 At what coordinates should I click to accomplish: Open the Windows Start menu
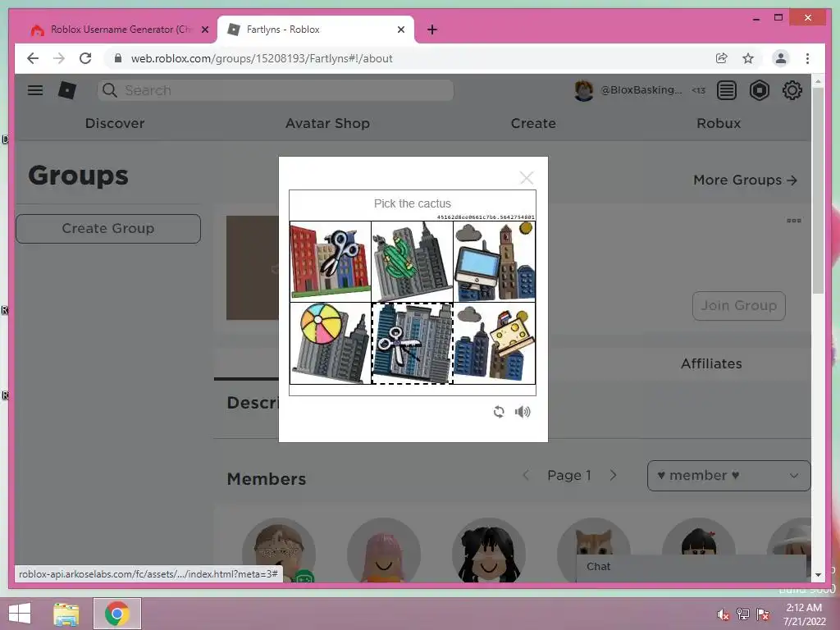pos(20,614)
